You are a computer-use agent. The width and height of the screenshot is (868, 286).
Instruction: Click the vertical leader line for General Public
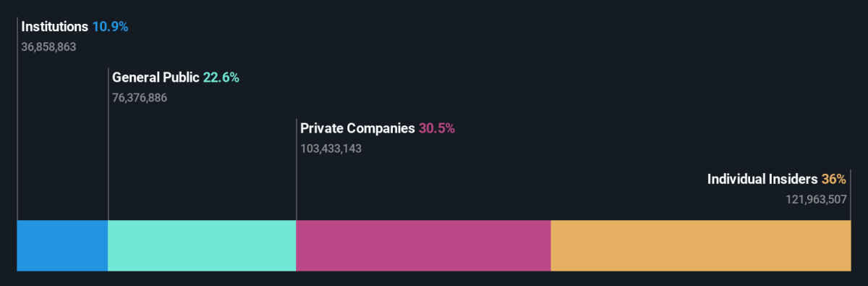coord(109,145)
